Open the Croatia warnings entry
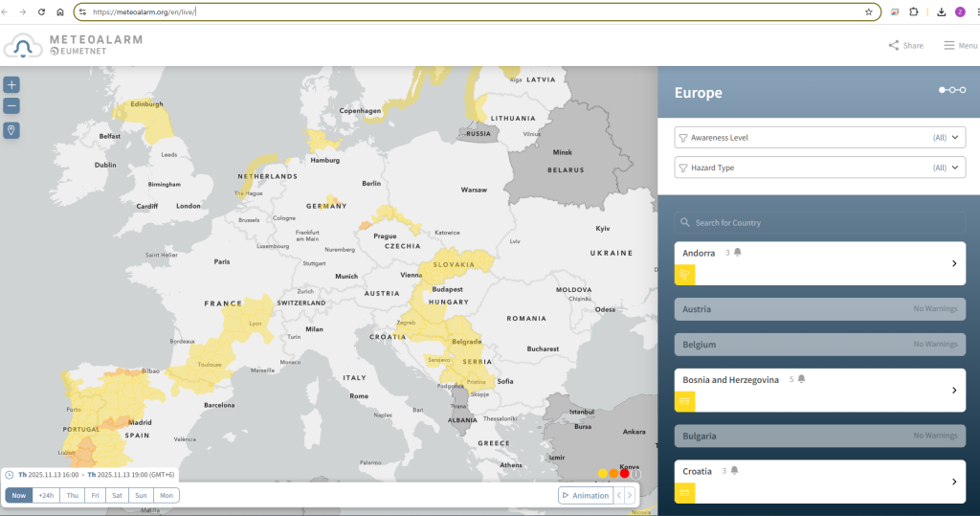The height and width of the screenshot is (516, 980). point(819,482)
